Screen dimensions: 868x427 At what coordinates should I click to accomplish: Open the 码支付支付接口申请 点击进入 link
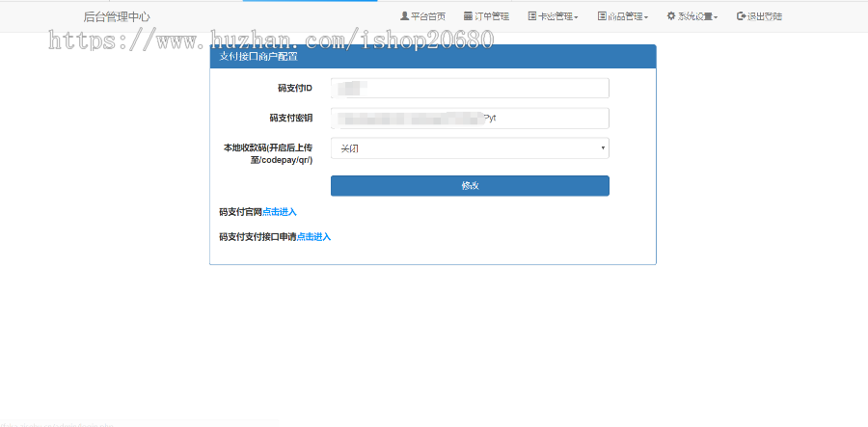pos(313,236)
